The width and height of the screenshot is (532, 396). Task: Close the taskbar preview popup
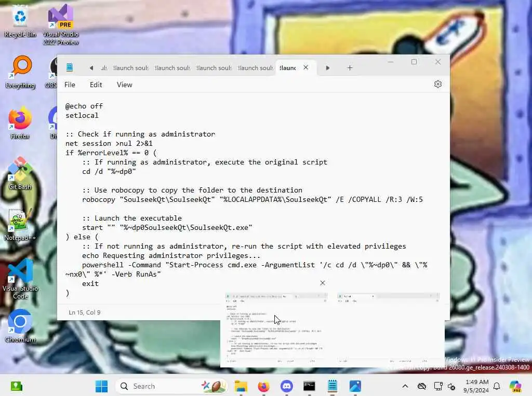tap(322, 283)
